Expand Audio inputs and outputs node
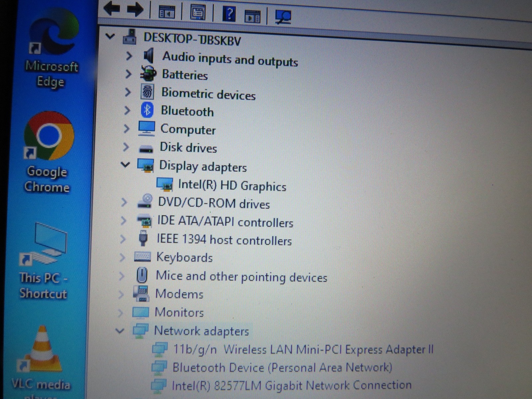Screen dimensions: 532x399 [129, 56]
